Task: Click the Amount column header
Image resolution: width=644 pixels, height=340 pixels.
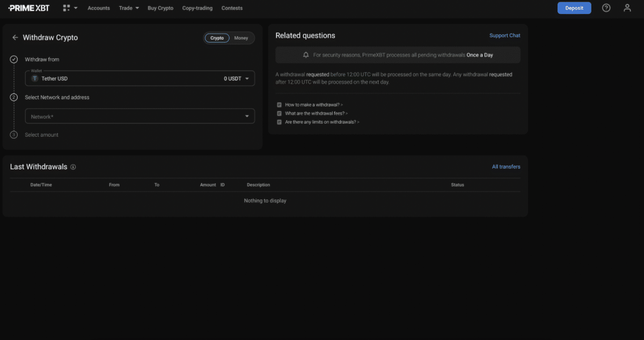Action: [x=208, y=185]
